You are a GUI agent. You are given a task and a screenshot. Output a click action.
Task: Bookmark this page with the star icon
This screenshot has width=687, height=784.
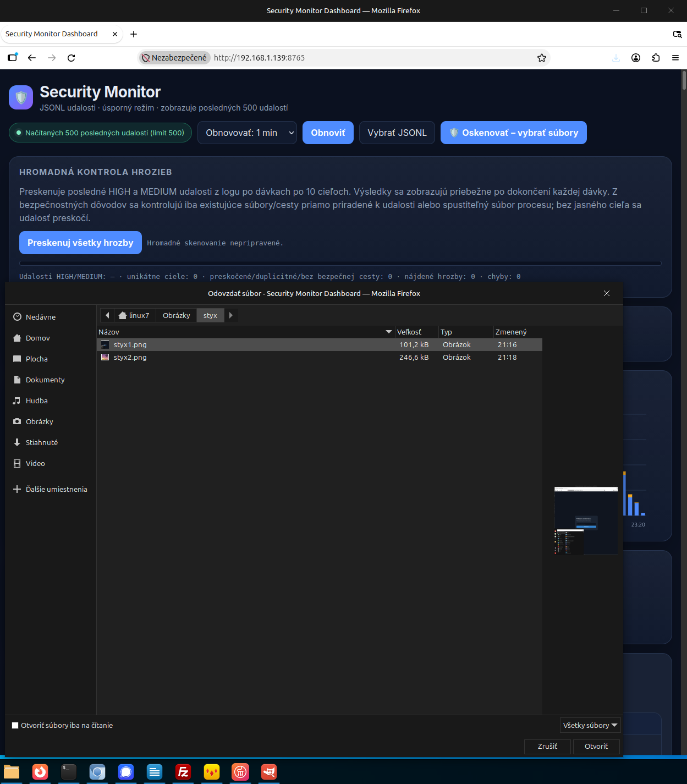[542, 58]
